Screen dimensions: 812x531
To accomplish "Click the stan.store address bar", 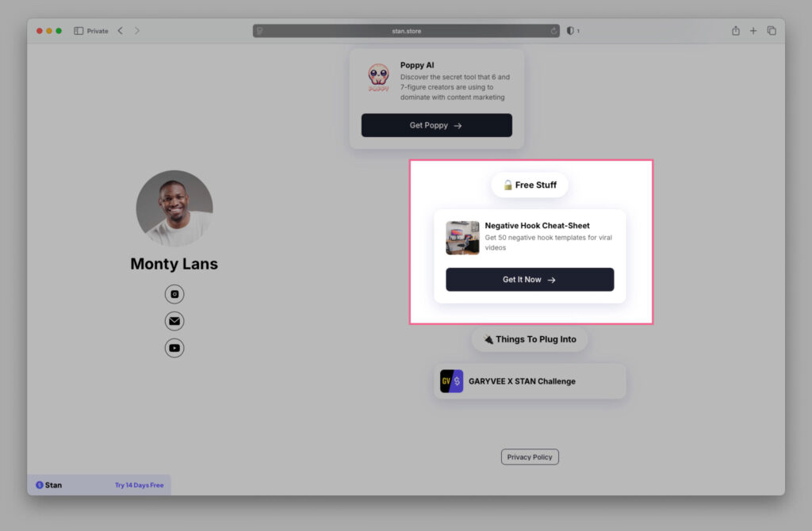I will pyautogui.click(x=407, y=31).
